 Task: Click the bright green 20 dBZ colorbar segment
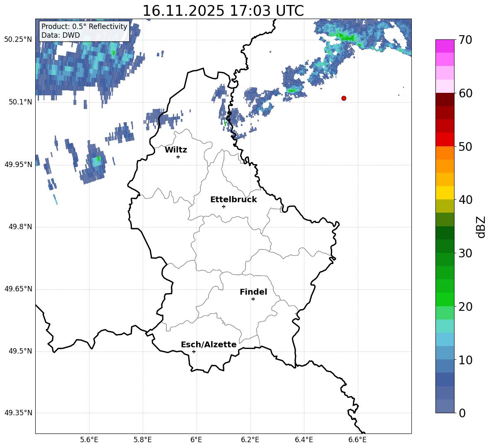pyautogui.click(x=445, y=299)
